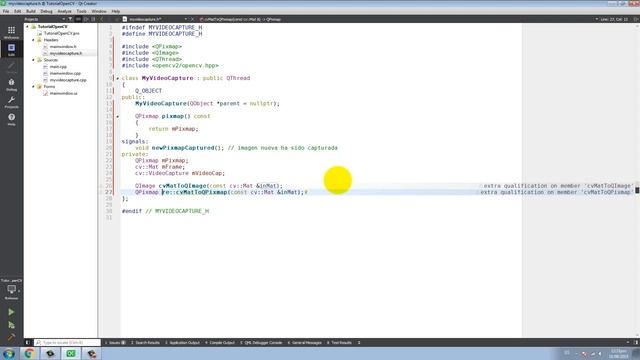This screenshot has width=640, height=360.
Task: Open the symbol selector showing cvMatToQPixmap
Action: tap(241, 19)
